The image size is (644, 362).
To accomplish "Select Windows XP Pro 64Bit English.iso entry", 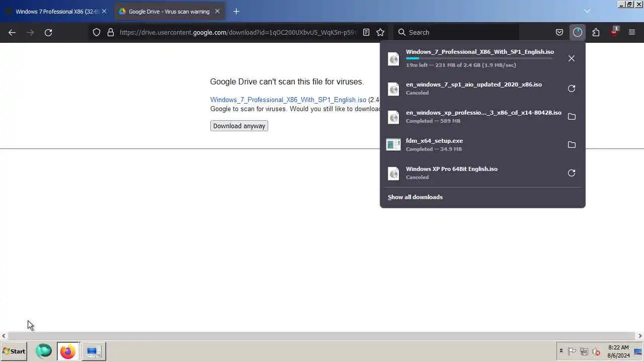I will [473, 173].
